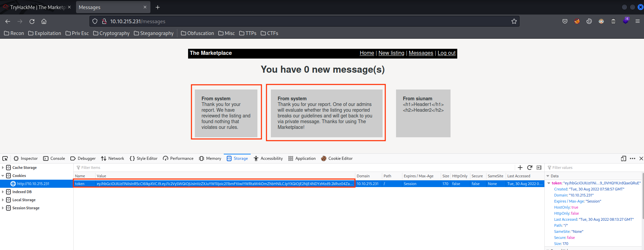
Task: Open the Recon bookmarks folder
Action: [x=14, y=33]
